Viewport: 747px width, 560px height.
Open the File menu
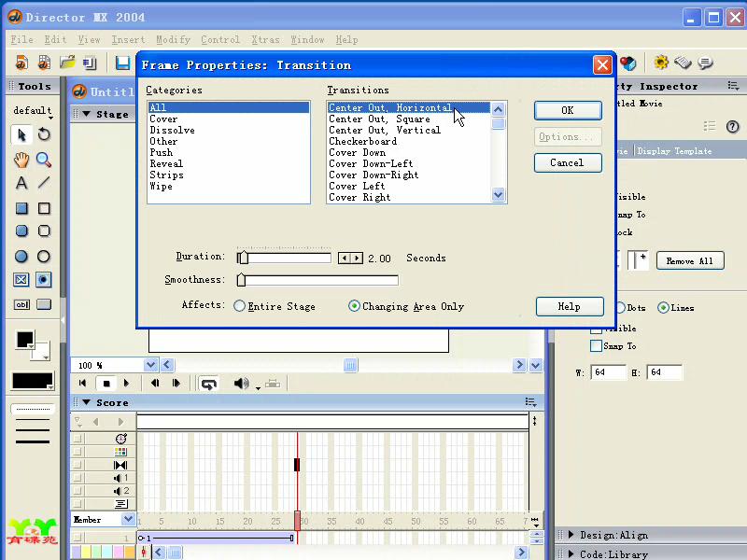[x=21, y=39]
